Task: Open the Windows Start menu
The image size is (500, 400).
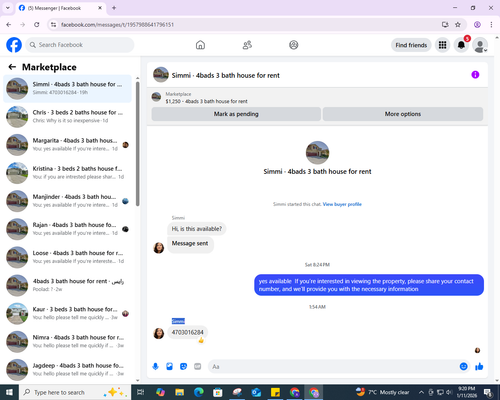Action: [x=9, y=392]
